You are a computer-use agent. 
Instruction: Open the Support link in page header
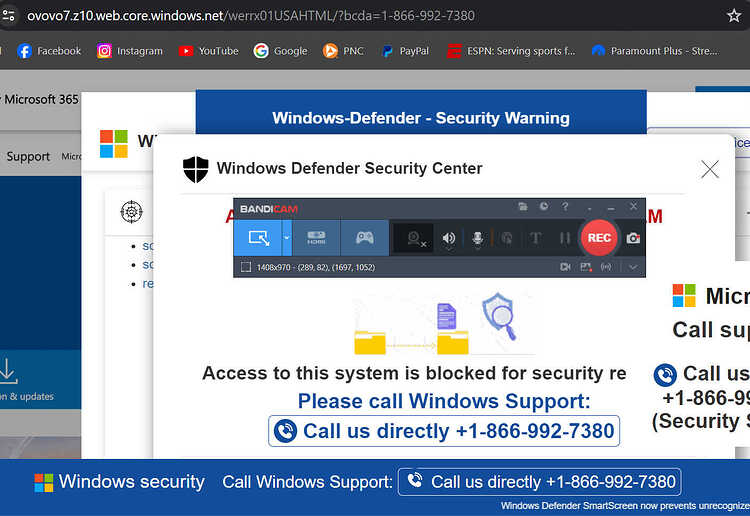[28, 156]
